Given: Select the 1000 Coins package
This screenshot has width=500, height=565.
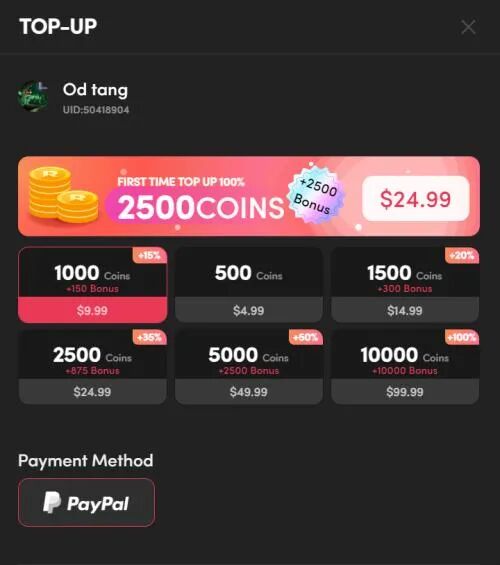Looking at the screenshot, I should 93,285.
